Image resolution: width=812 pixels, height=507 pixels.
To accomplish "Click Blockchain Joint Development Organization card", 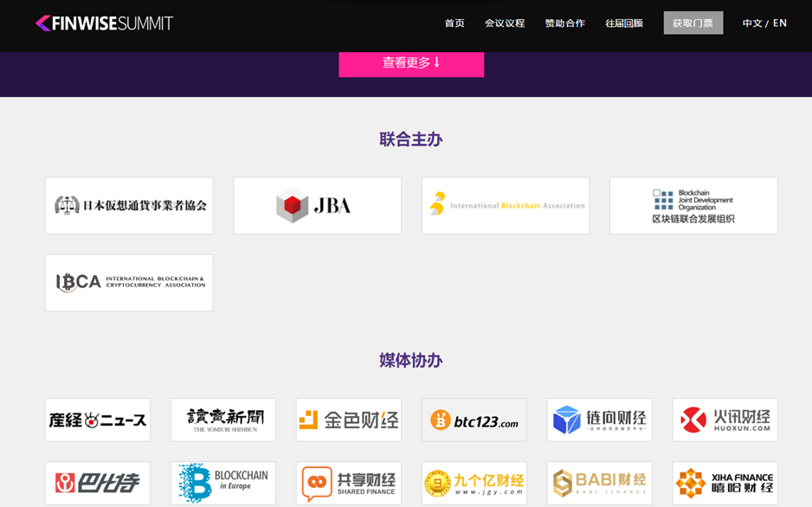I will pyautogui.click(x=693, y=205).
